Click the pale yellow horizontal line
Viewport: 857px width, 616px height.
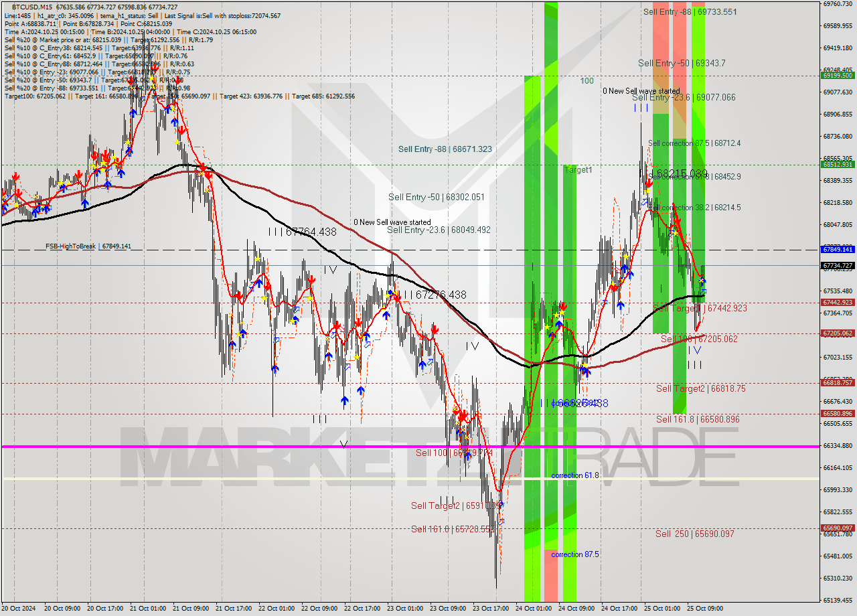tap(410, 478)
